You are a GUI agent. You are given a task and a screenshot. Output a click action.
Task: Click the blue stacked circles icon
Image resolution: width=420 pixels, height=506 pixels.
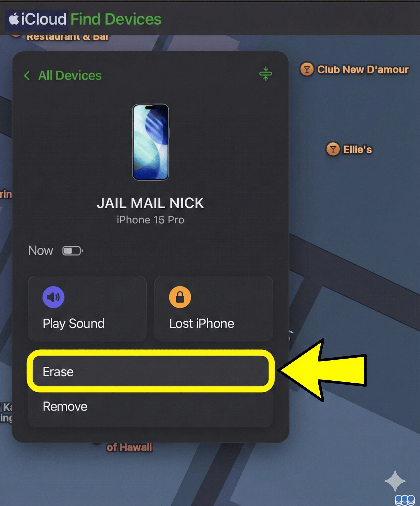[x=405, y=500]
